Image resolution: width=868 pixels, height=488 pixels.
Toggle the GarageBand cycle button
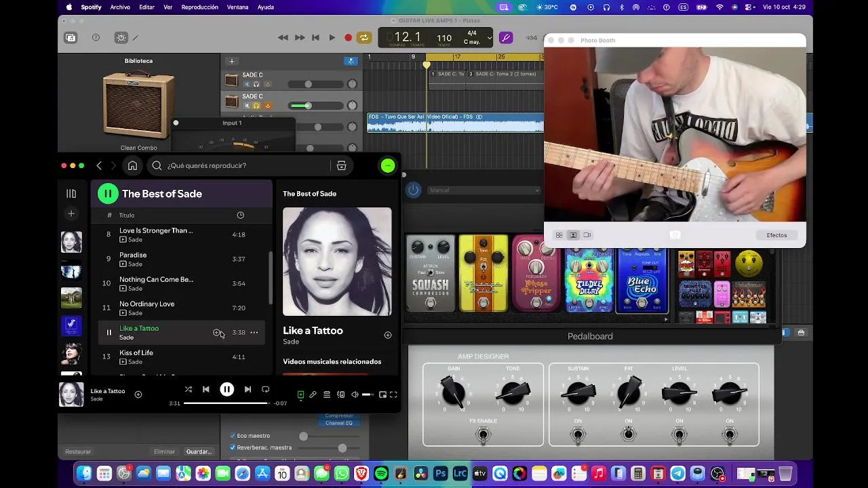click(x=364, y=38)
